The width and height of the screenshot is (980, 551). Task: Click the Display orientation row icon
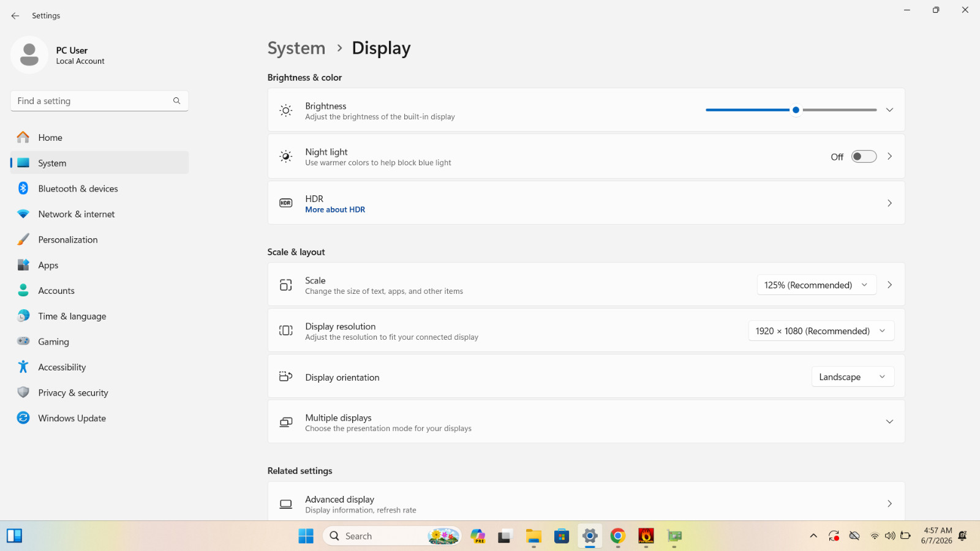coord(286,377)
